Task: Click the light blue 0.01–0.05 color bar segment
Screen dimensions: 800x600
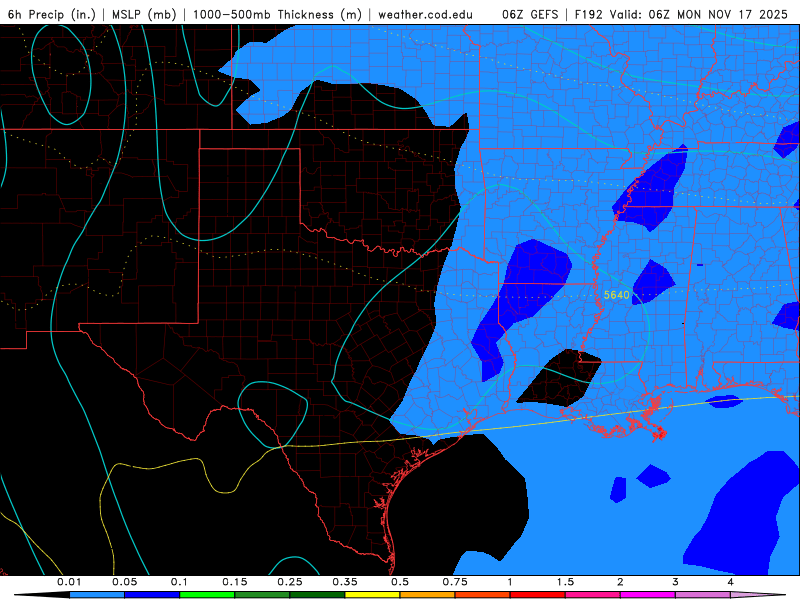Action: pyautogui.click(x=97, y=595)
